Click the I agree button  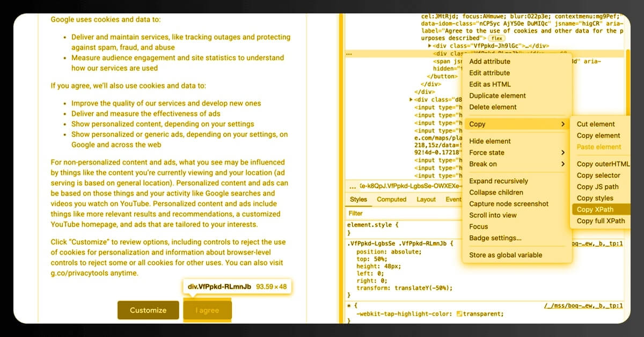point(207,310)
